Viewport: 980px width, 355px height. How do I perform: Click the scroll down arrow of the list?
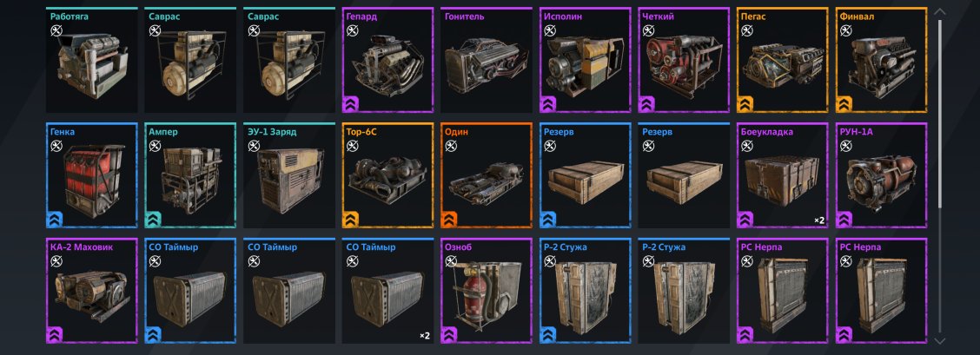[x=939, y=340]
